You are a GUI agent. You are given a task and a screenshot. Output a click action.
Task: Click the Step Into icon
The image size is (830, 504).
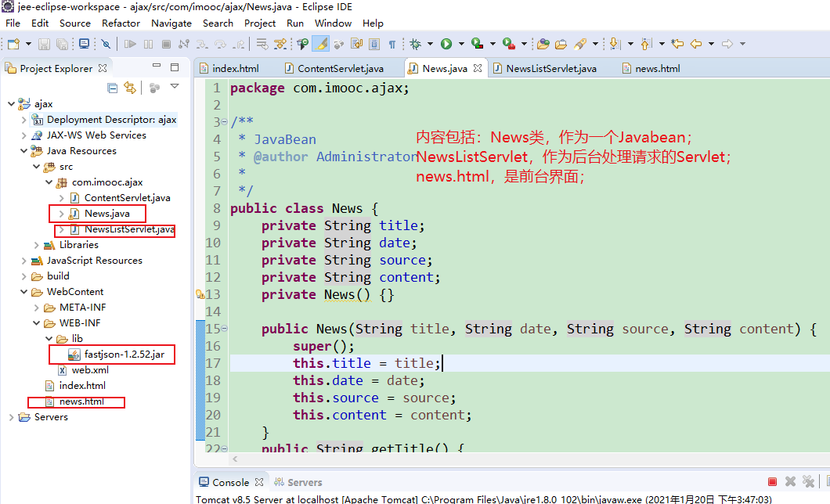(x=202, y=44)
